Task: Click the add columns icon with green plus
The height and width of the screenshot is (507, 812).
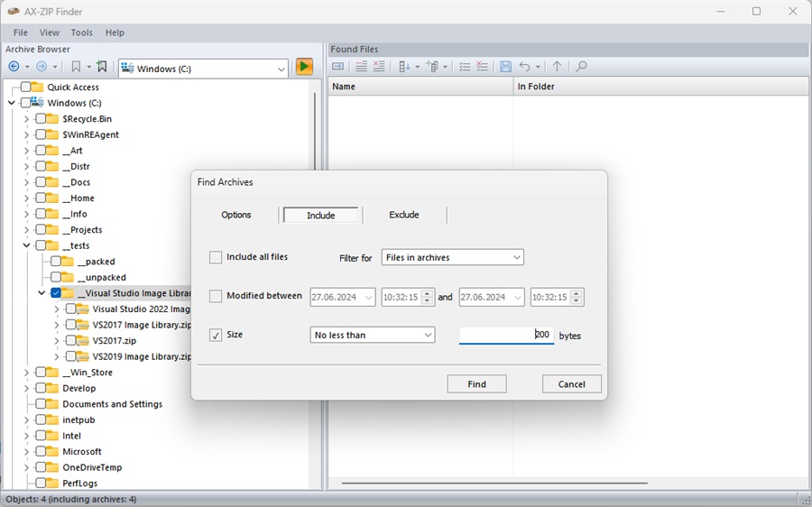Action: tap(432, 66)
